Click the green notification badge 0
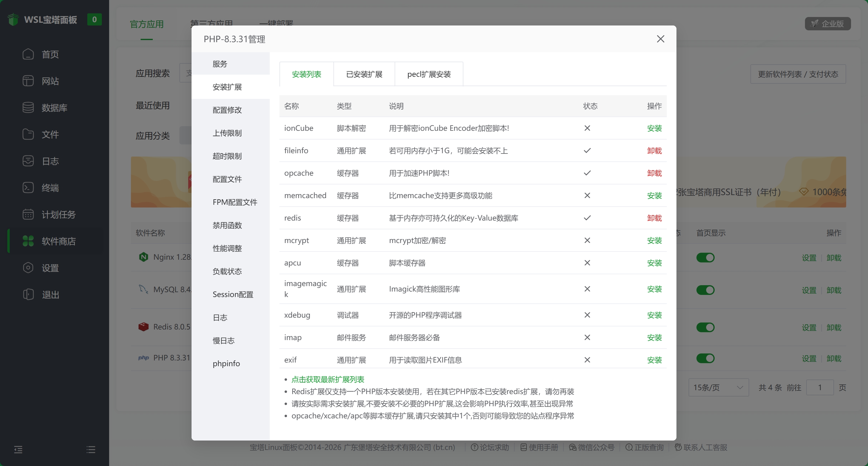 (94, 19)
